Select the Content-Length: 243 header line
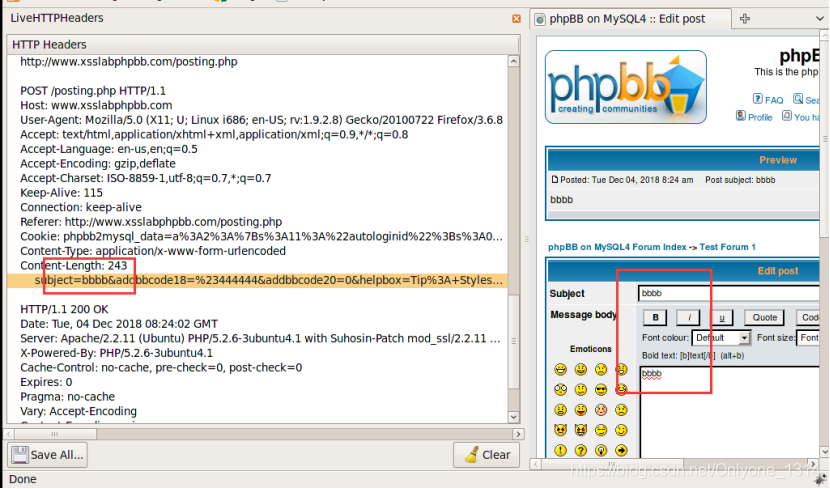The image size is (830, 489). click(74, 266)
